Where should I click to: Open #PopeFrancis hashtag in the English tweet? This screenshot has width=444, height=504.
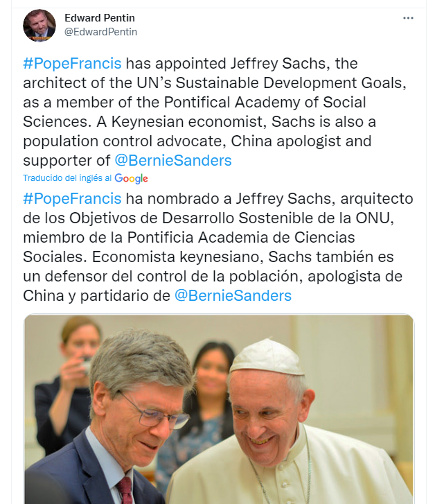pos(72,64)
